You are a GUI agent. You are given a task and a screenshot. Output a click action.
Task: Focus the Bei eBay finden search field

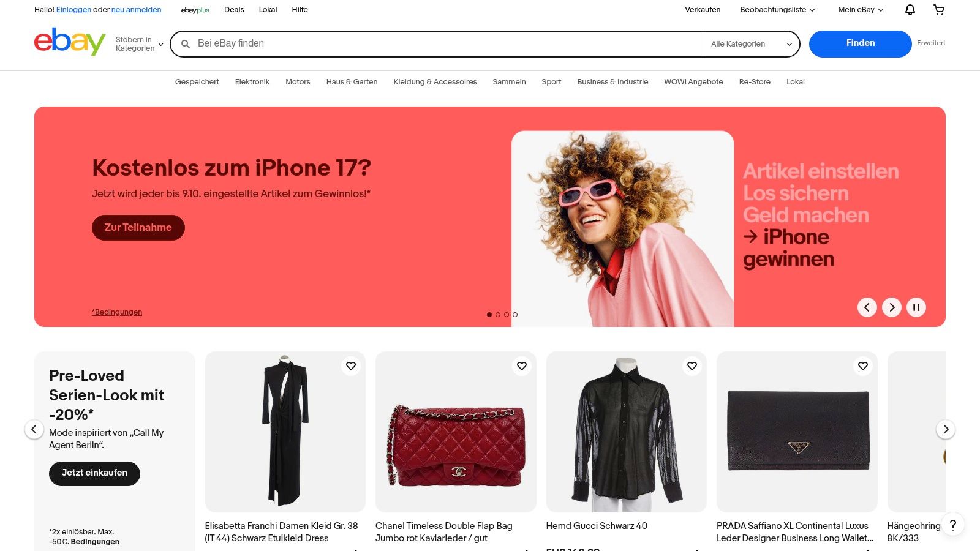point(447,44)
